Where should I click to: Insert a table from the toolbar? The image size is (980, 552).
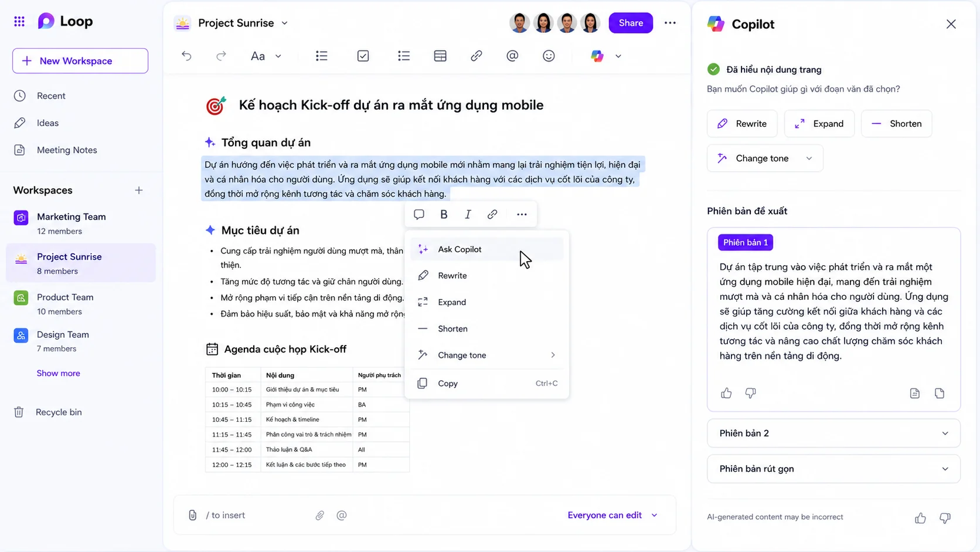click(x=440, y=56)
